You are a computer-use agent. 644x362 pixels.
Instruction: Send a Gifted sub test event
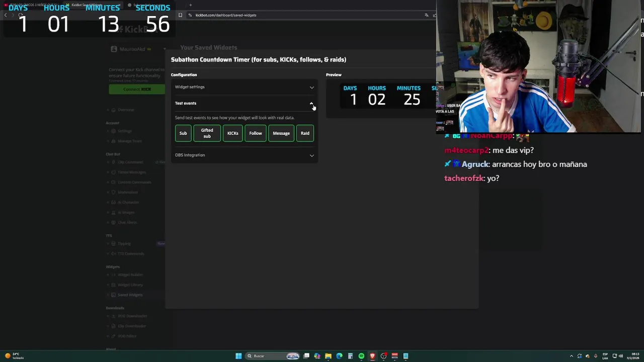pos(207,133)
